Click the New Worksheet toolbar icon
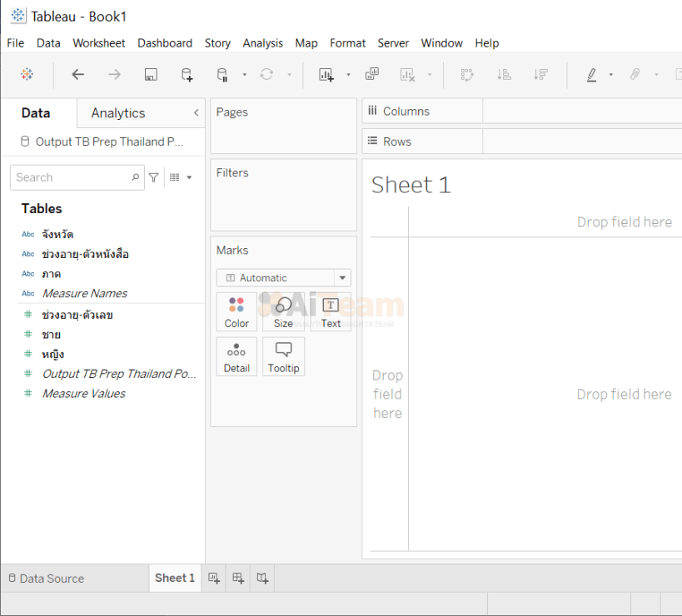 (x=326, y=74)
